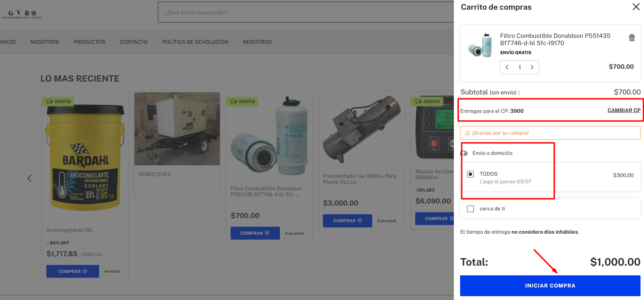Select the TODOS shipping checkbox
The width and height of the screenshot is (644, 300).
(470, 174)
